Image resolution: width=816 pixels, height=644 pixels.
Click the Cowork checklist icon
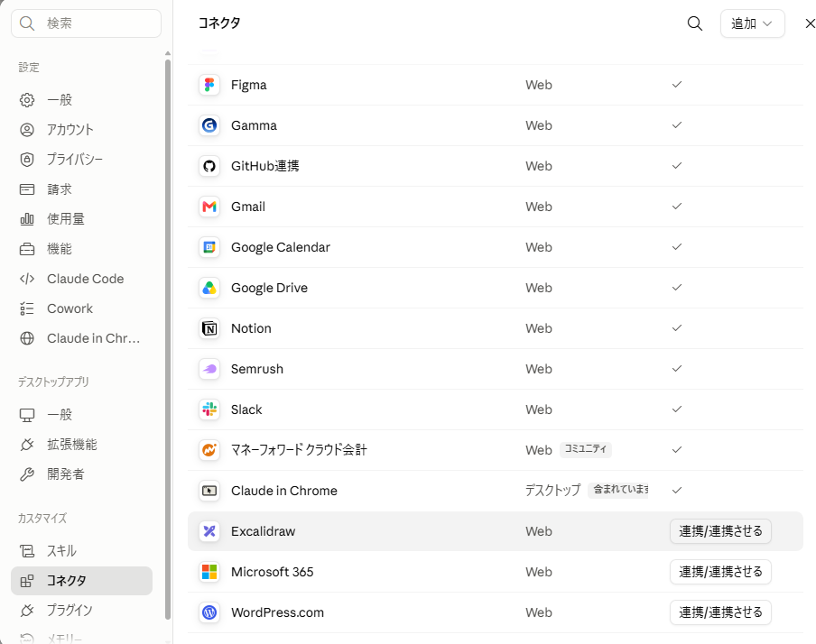click(x=27, y=308)
